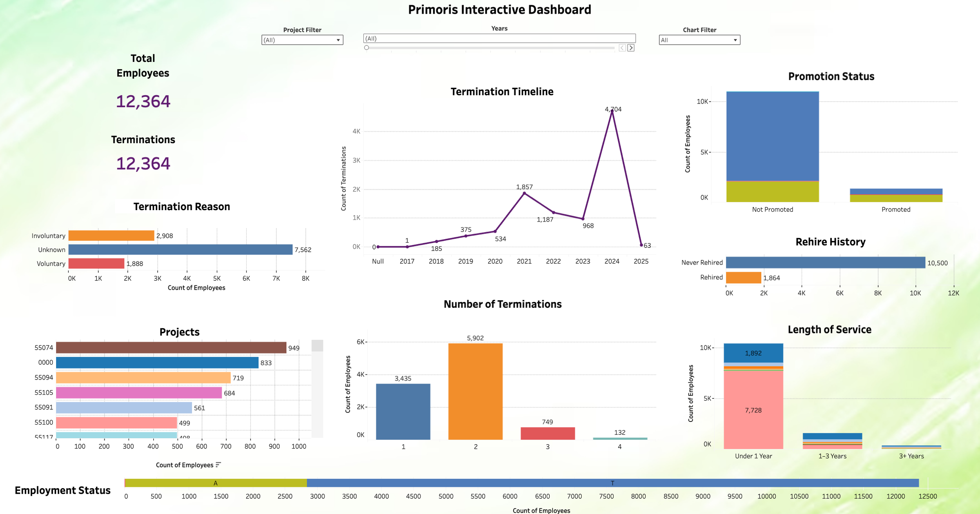The image size is (980, 514).
Task: Click the Years (All) value field
Action: [499, 38]
